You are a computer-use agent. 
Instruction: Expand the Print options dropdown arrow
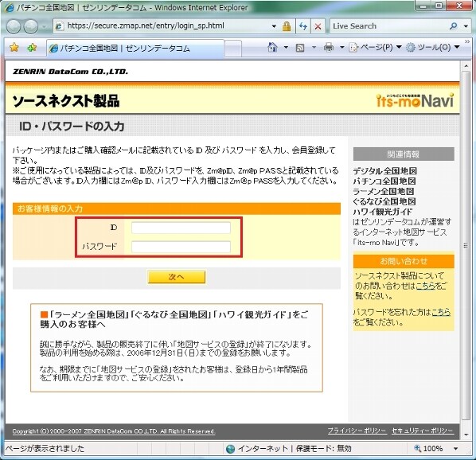coord(341,47)
